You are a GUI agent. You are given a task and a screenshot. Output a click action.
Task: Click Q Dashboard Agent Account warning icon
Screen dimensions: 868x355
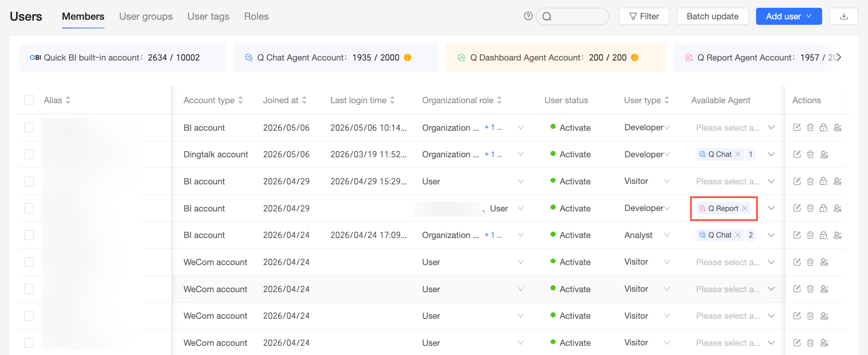[634, 57]
